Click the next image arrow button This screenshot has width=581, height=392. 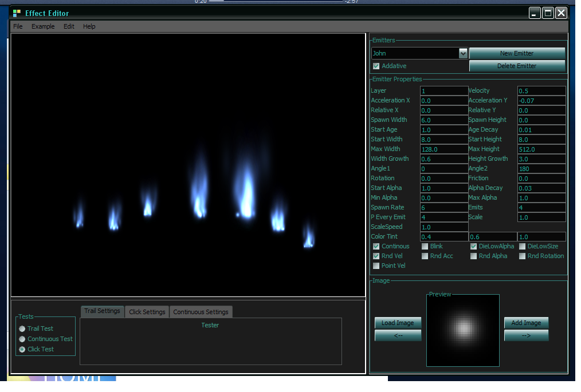click(x=526, y=335)
